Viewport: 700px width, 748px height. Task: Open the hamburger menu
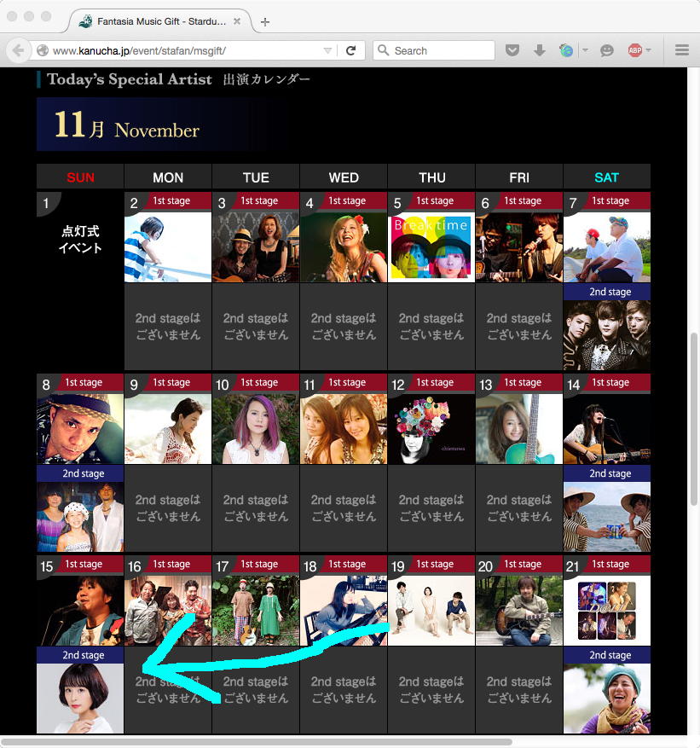[682, 50]
